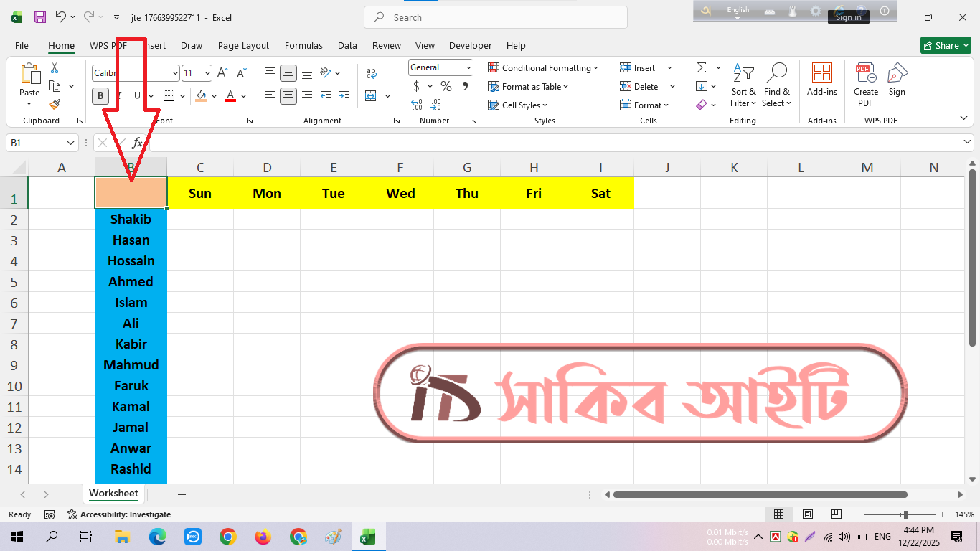Select the cell containing Shakib

click(131, 220)
